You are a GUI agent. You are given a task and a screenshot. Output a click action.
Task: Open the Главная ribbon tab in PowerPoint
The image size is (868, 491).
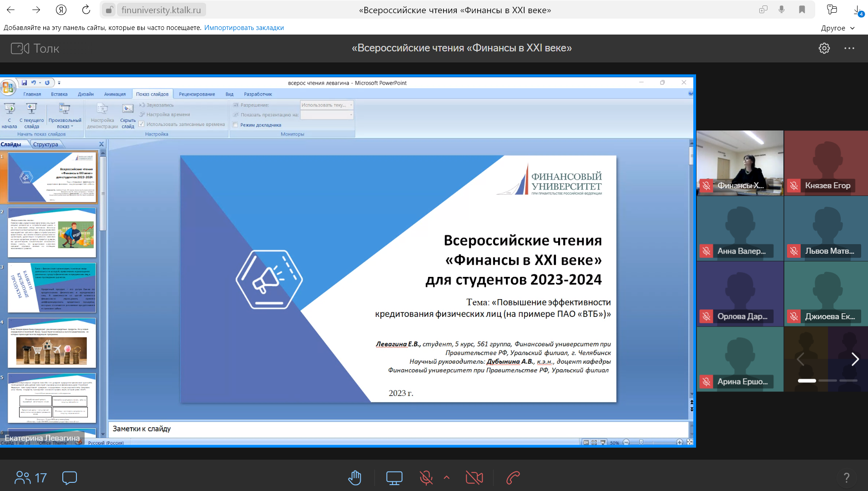click(32, 94)
